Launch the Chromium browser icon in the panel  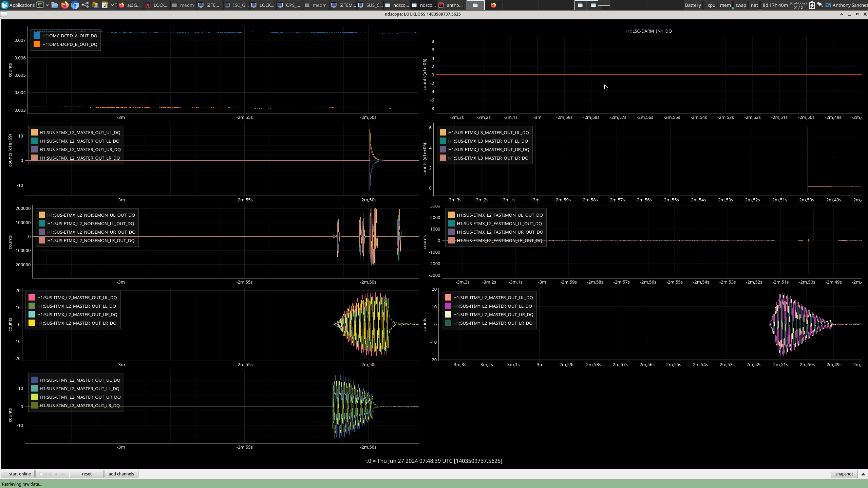coord(75,5)
